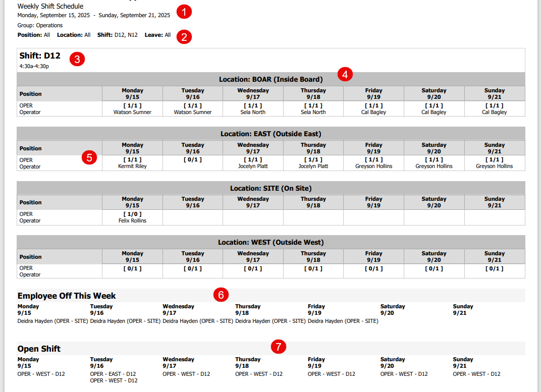Select Sunday's "OPER - WEST - D12" open shift
Screen dimensions: 541x392
(x=476, y=374)
